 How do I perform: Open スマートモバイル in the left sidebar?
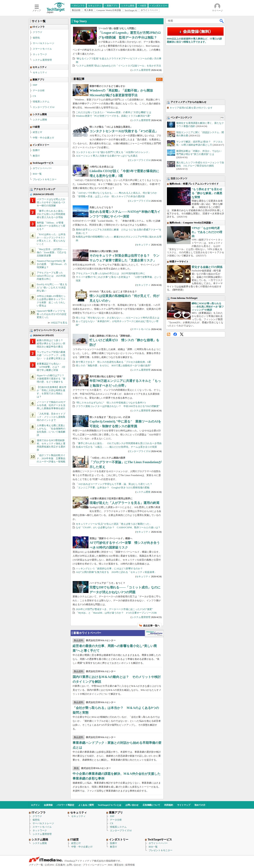42,49
